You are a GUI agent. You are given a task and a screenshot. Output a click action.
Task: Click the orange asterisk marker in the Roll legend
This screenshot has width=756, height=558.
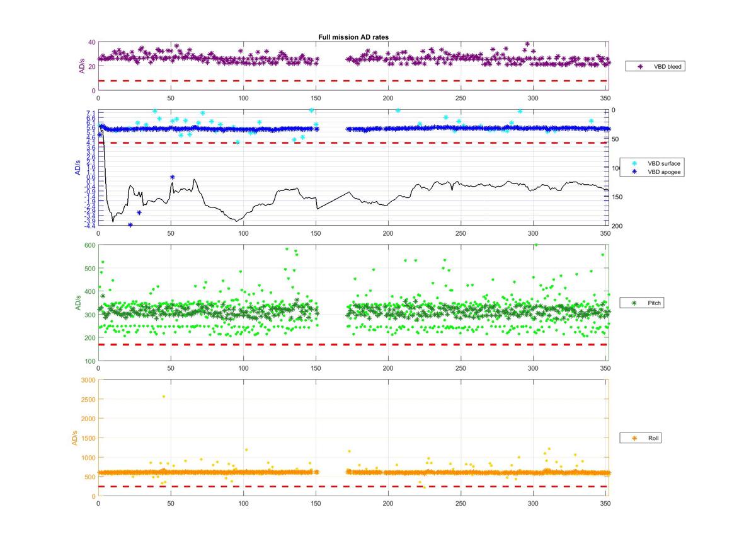pyautogui.click(x=634, y=438)
